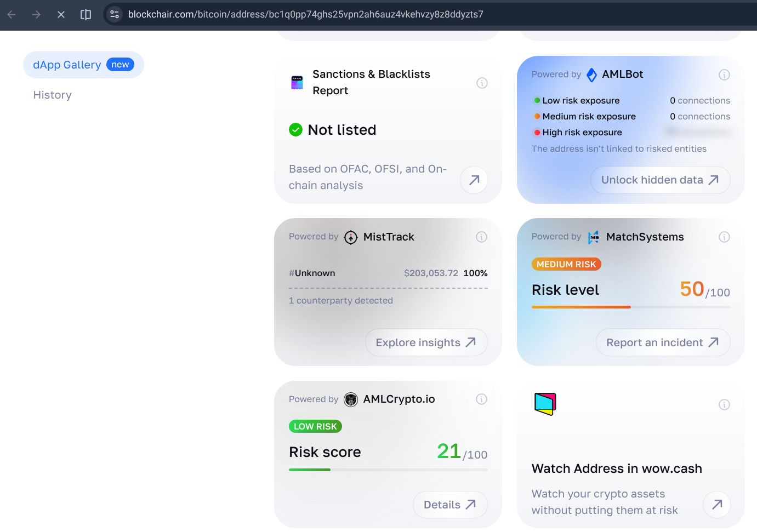Open info icon on AMLCrypto.io card
The width and height of the screenshot is (757, 532).
coord(481,399)
